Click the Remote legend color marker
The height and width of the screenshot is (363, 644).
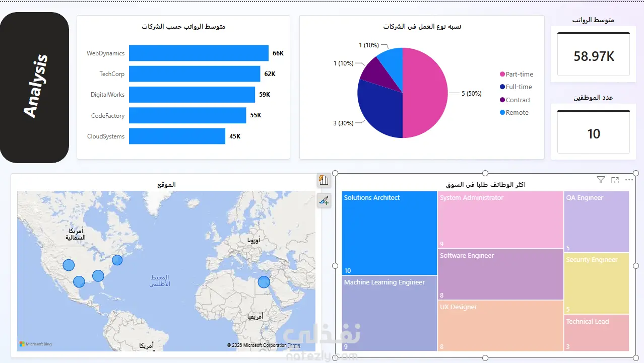pos(502,113)
